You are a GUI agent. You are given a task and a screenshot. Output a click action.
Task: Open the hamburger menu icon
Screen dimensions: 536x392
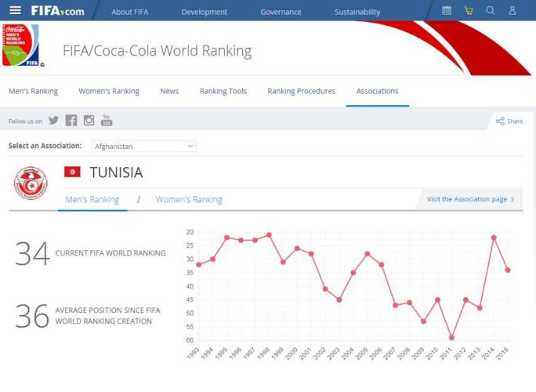pyautogui.click(x=16, y=11)
